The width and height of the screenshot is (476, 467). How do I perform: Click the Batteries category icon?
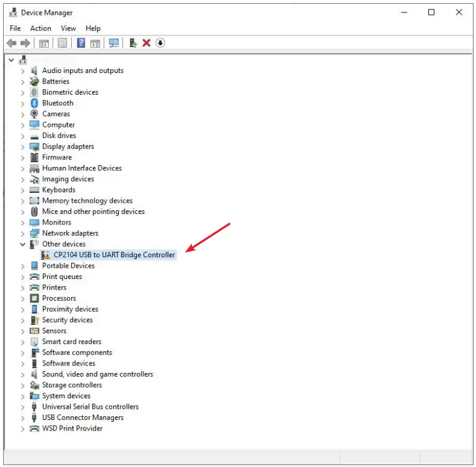tap(34, 81)
